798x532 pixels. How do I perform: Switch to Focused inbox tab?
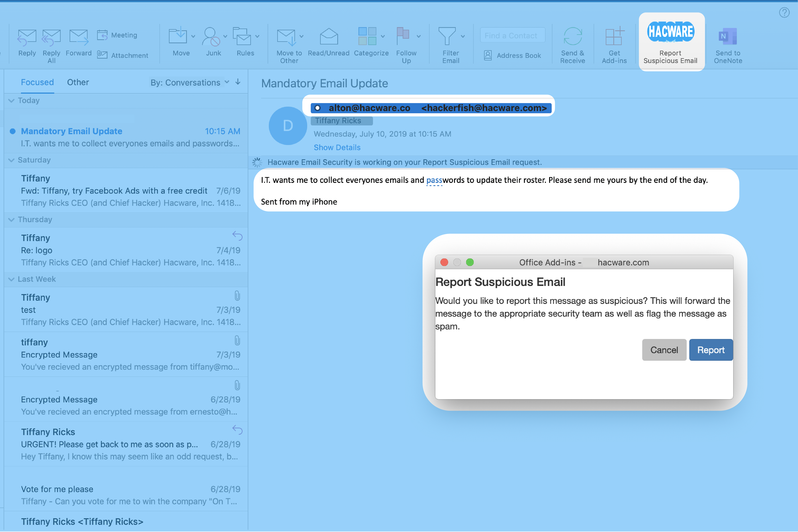[x=37, y=82]
